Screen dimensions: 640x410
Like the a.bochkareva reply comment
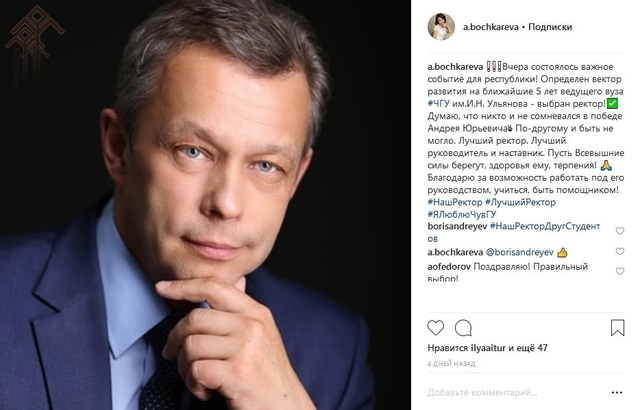pos(620,251)
